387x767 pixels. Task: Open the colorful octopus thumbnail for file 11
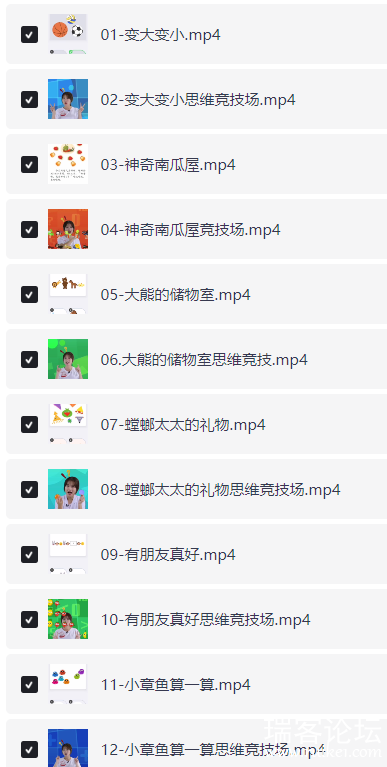tap(68, 684)
